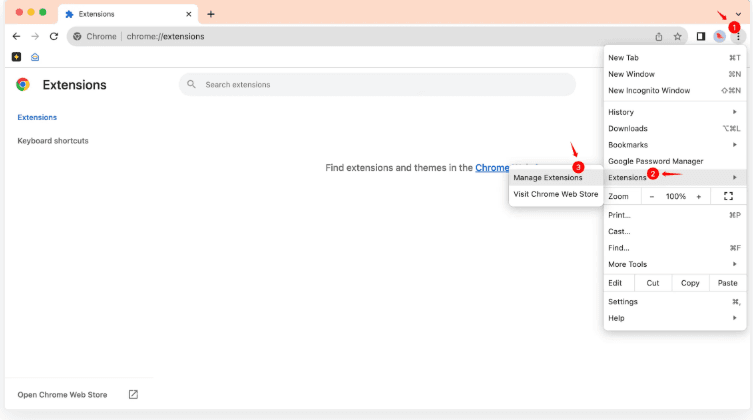Open Keyboard shortcuts in sidebar

pos(53,141)
